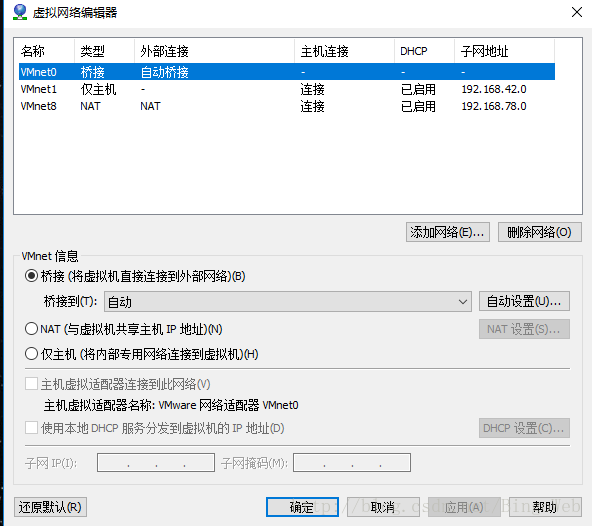592x526 pixels.
Task: Click the 取消 cancel button
Action: [383, 507]
